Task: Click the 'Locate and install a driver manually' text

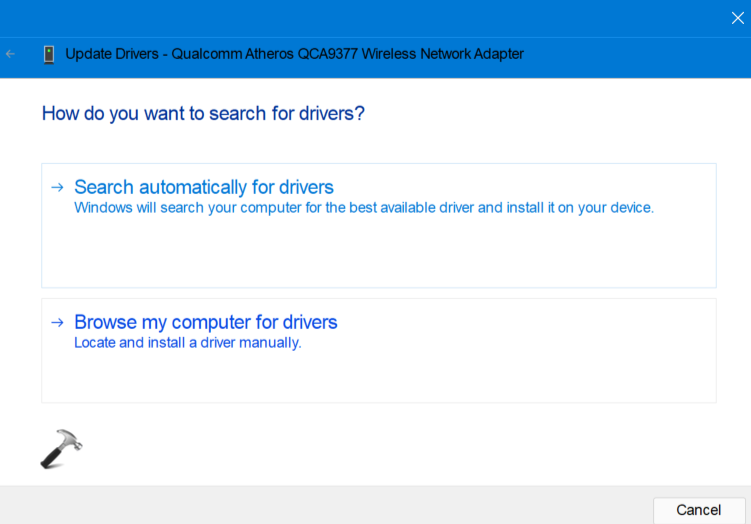Action: click(187, 343)
